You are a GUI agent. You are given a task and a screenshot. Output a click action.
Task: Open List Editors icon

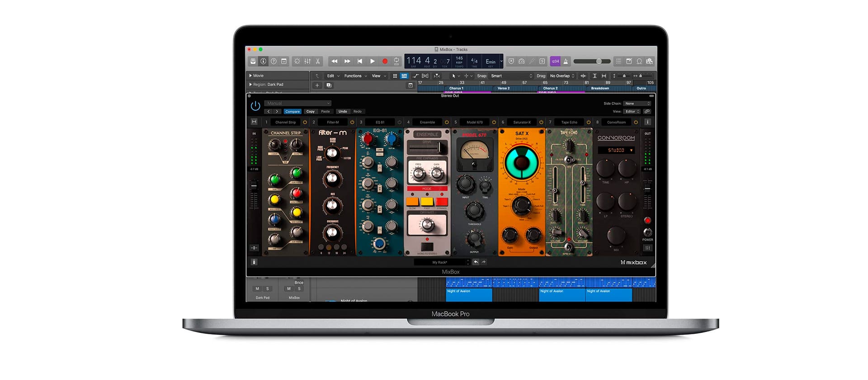click(618, 61)
